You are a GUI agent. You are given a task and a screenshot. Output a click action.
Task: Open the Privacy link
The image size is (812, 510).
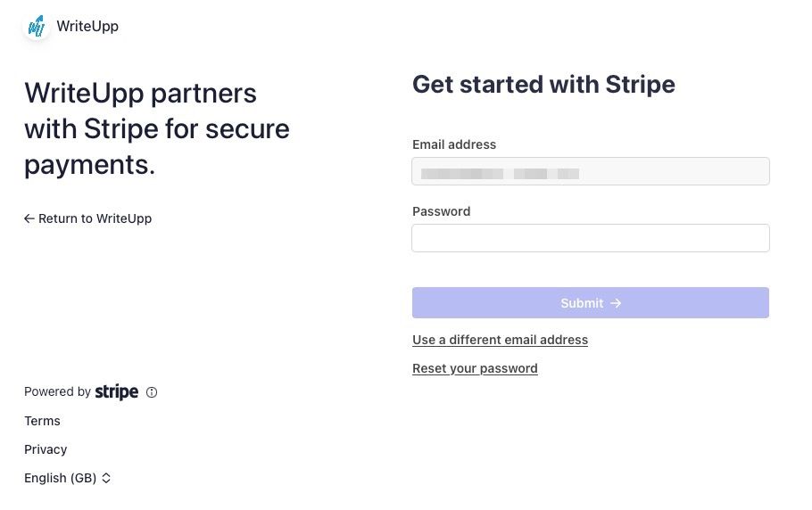(x=46, y=449)
